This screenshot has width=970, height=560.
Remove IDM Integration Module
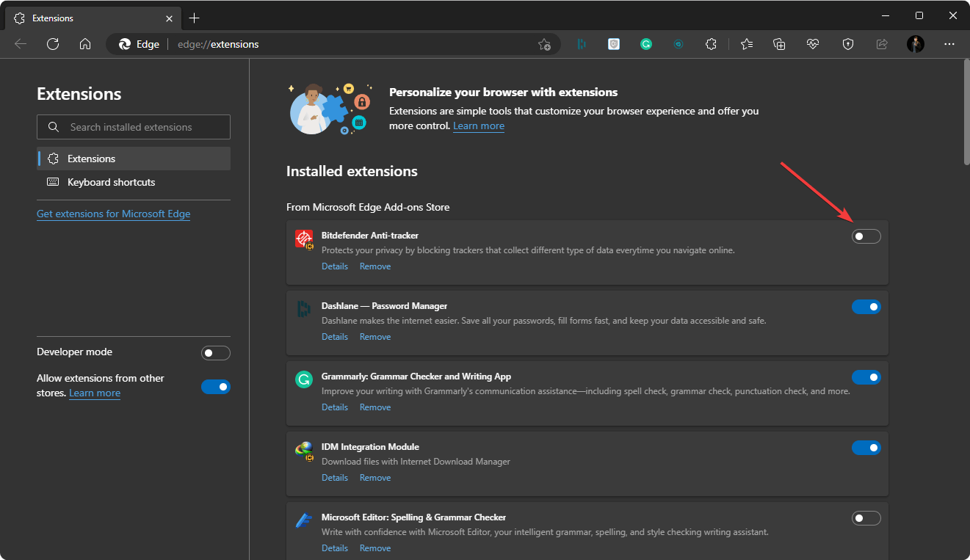[x=375, y=478]
